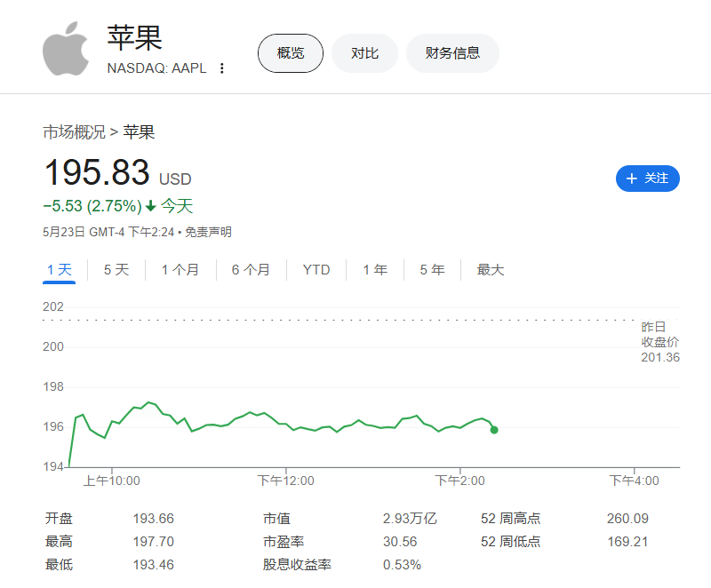Click the 市场概况 breadcrumb link
Image resolution: width=711 pixels, height=588 pixels.
click(x=74, y=132)
